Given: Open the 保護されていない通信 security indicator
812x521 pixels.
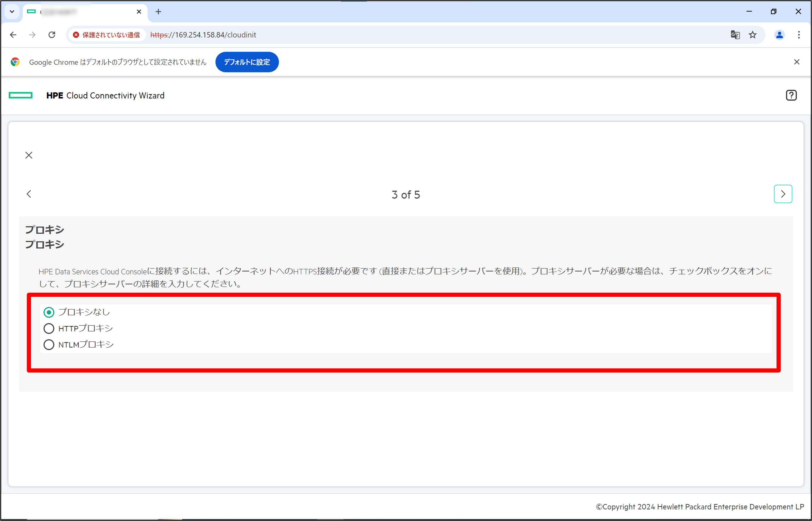Looking at the screenshot, I should pos(107,35).
